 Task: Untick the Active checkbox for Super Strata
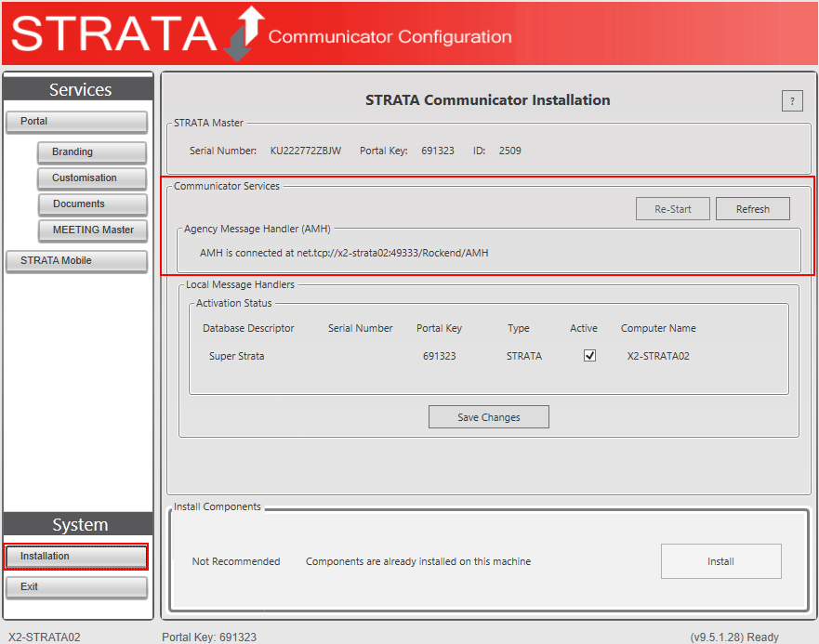tap(589, 356)
